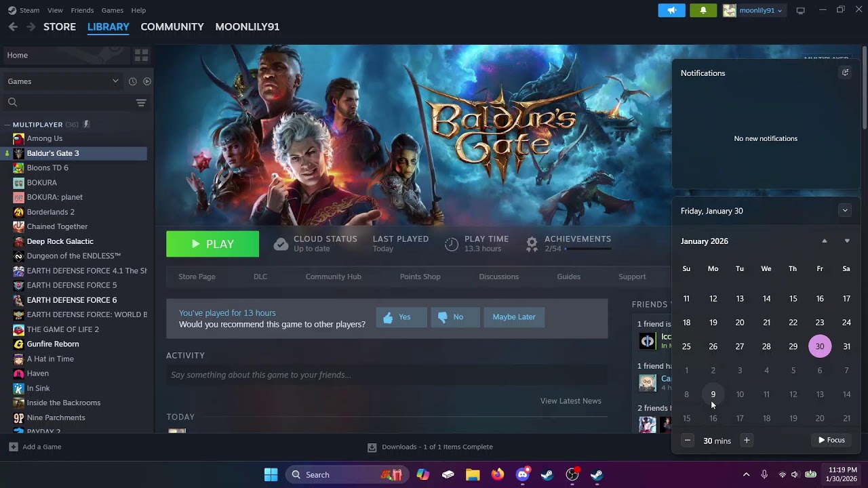Open the Friends menu
Screen dimensions: 868x488
click(x=82, y=10)
